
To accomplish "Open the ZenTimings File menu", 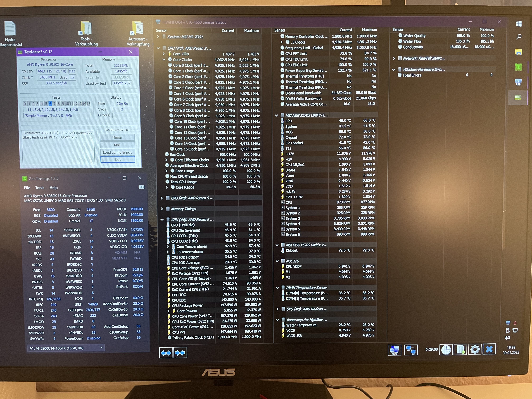I will (27, 188).
